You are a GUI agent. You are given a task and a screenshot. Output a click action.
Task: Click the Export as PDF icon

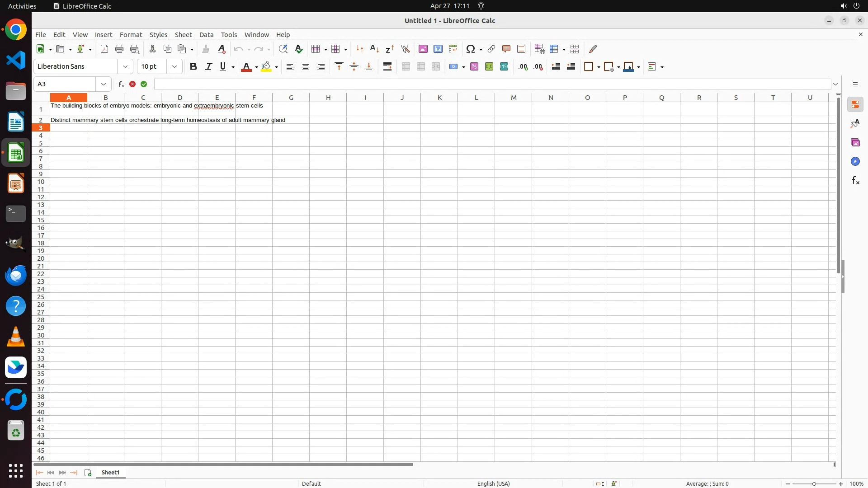click(104, 49)
